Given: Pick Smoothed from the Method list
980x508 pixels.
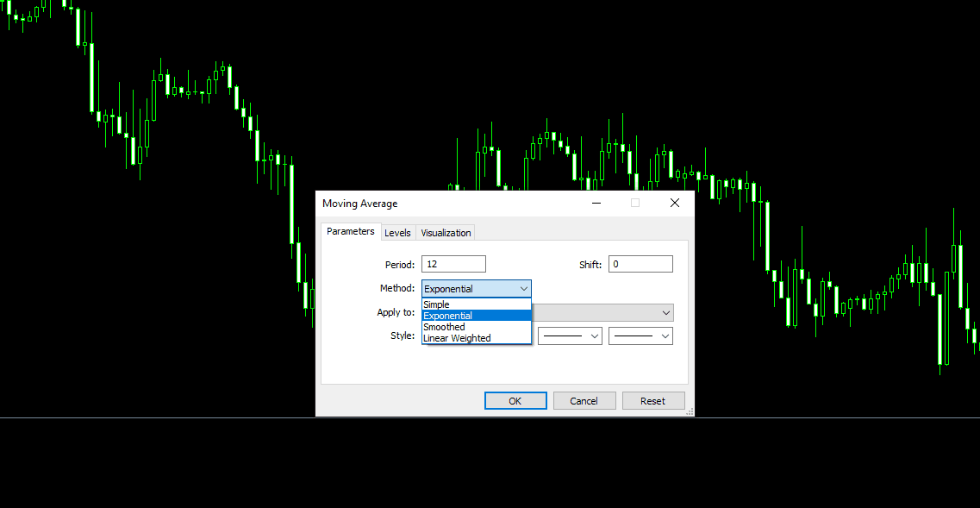Looking at the screenshot, I should [477, 327].
